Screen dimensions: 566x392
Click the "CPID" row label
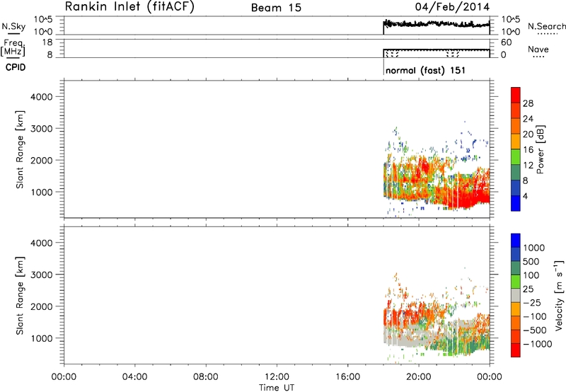[x=16, y=67]
